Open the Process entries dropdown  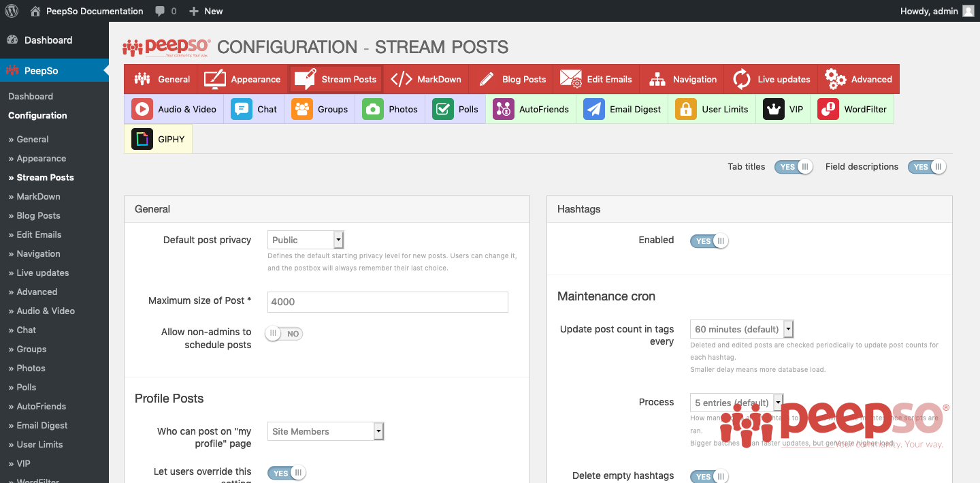click(737, 402)
